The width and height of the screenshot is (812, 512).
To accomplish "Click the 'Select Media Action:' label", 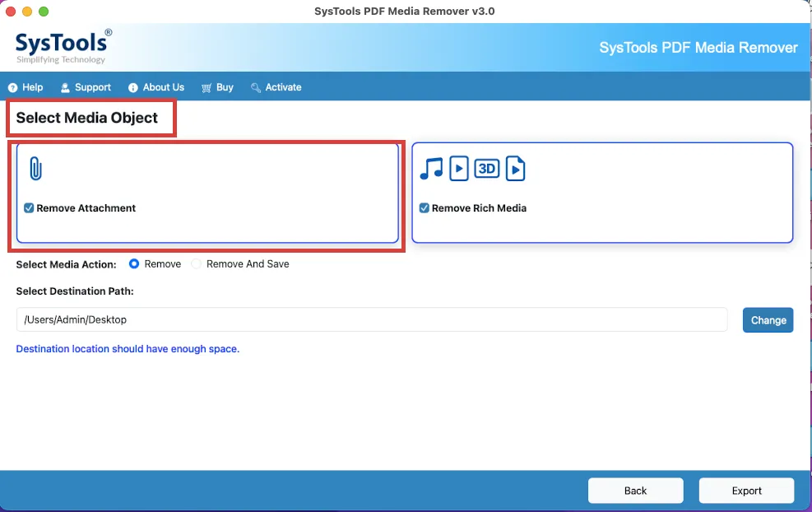I will [67, 264].
